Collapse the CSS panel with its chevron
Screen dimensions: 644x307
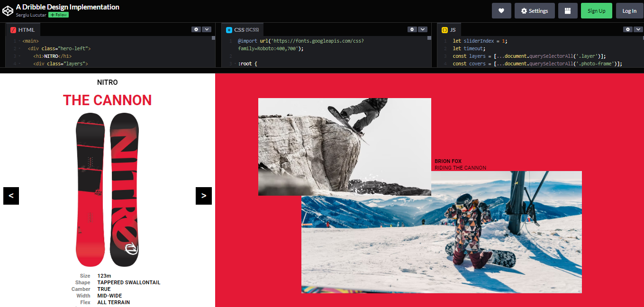tap(423, 29)
